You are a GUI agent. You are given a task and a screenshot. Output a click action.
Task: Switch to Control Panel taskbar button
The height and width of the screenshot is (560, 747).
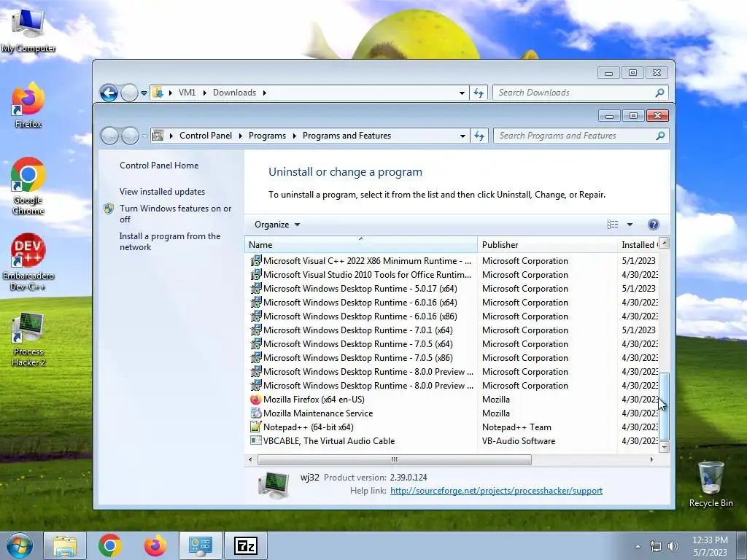pyautogui.click(x=200, y=545)
